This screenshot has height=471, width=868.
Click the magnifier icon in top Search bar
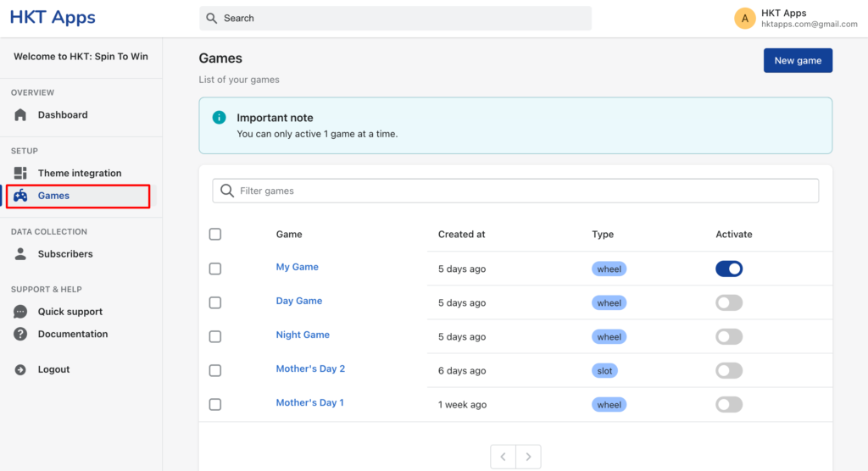(x=211, y=19)
